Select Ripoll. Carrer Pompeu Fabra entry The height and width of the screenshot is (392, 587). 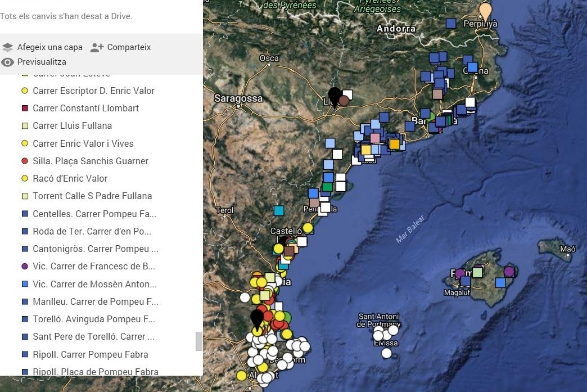(x=91, y=354)
